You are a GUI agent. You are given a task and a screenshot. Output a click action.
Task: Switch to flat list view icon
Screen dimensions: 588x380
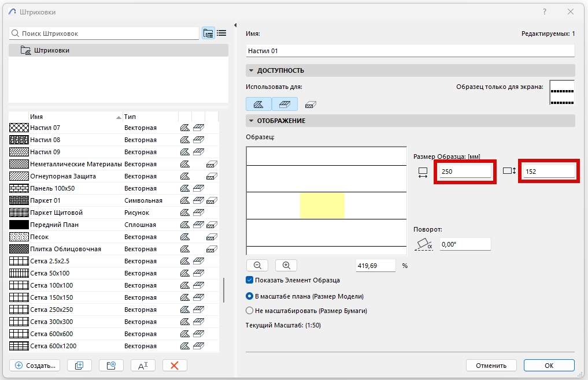221,33
